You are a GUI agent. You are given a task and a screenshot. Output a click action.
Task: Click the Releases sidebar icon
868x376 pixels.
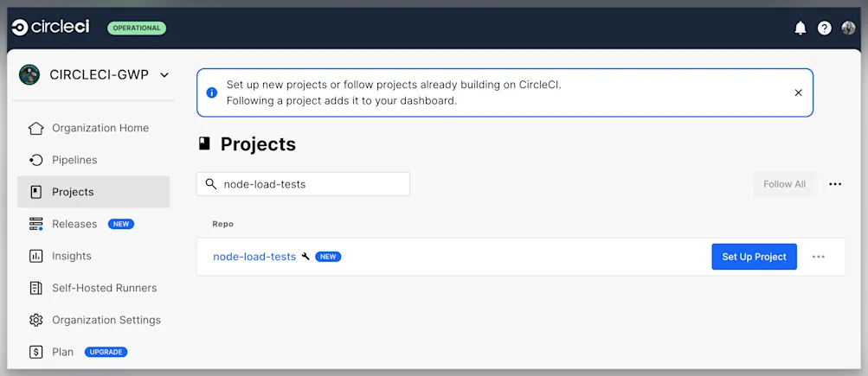pyautogui.click(x=36, y=224)
